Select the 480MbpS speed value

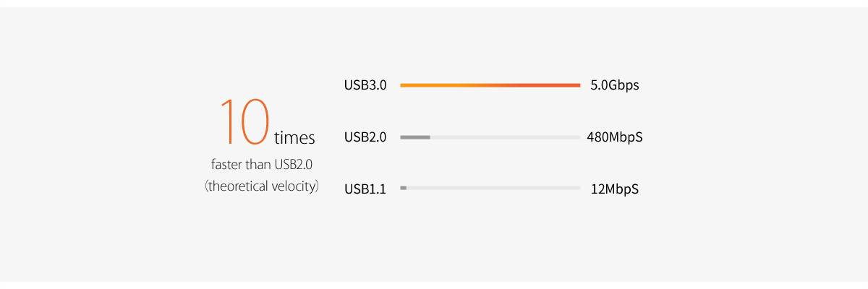[x=614, y=137]
